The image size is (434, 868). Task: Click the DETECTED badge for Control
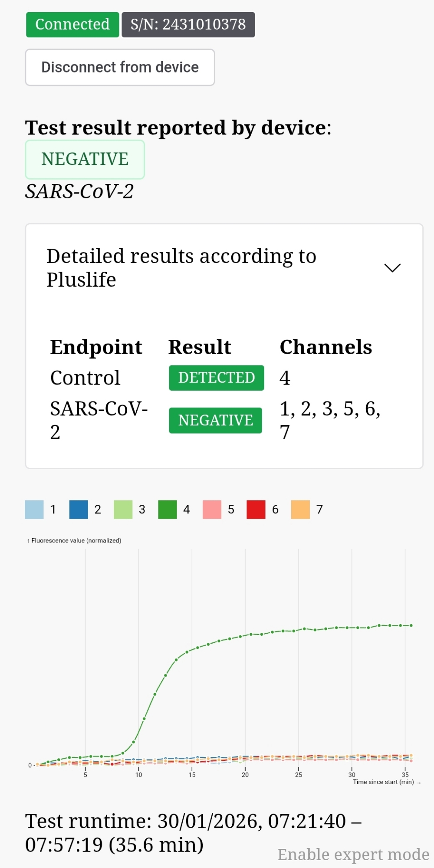(x=216, y=378)
